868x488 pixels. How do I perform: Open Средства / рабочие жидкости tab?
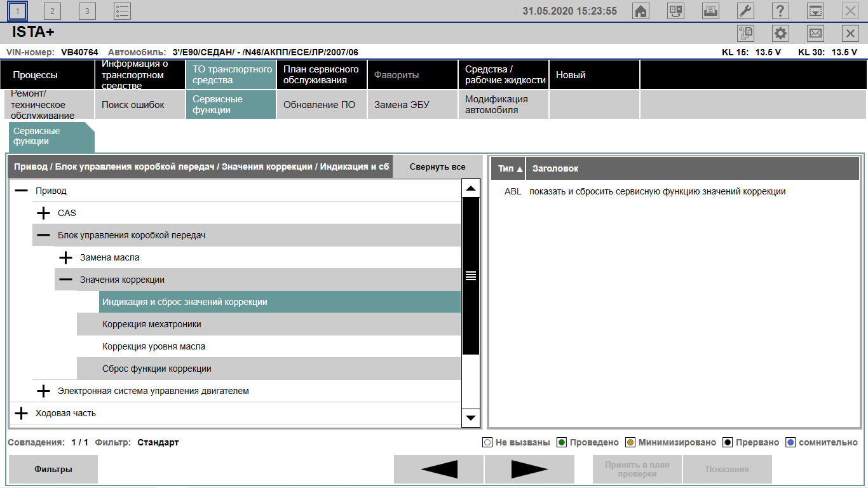click(503, 75)
